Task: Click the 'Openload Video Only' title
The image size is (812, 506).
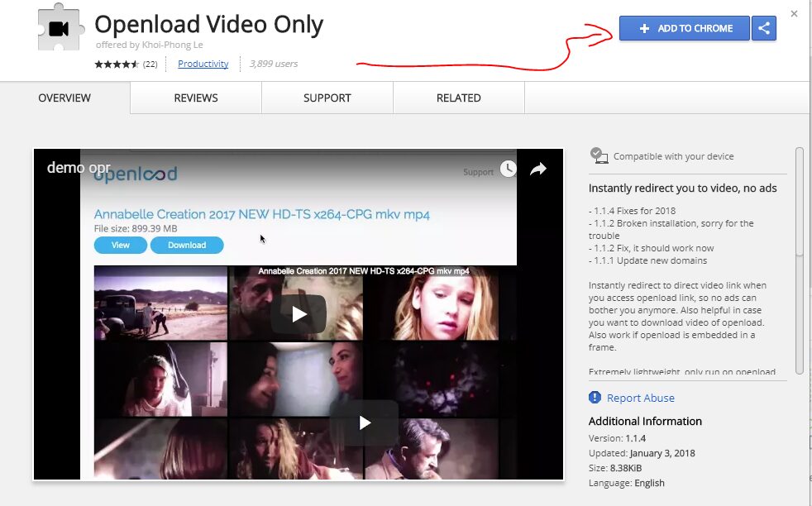Action: coord(209,24)
